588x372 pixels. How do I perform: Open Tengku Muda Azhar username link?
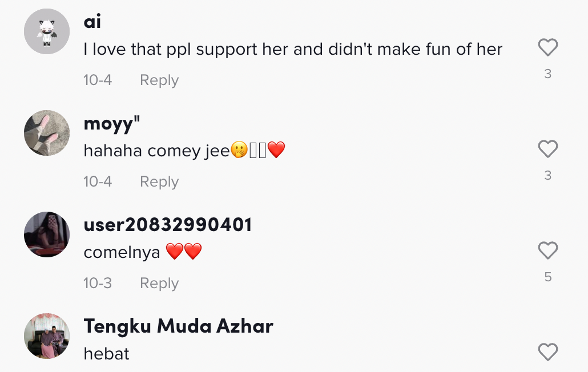179,326
